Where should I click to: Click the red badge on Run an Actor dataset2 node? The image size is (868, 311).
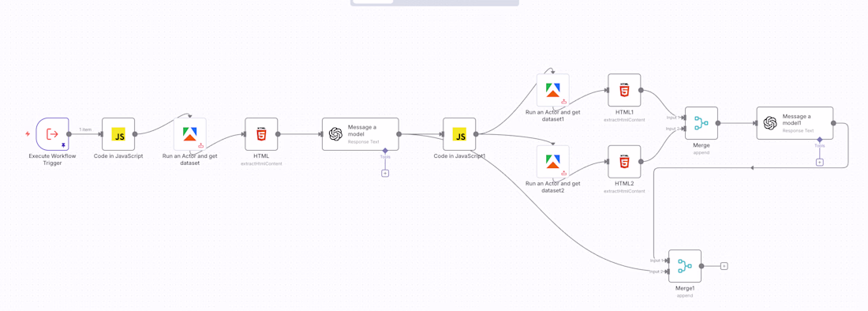click(563, 173)
